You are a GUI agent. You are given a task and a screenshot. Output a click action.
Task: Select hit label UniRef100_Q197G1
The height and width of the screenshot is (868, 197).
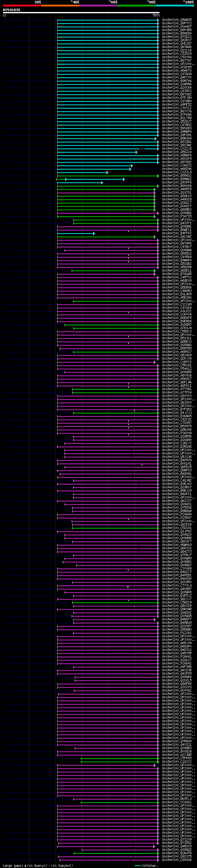click(x=177, y=192)
